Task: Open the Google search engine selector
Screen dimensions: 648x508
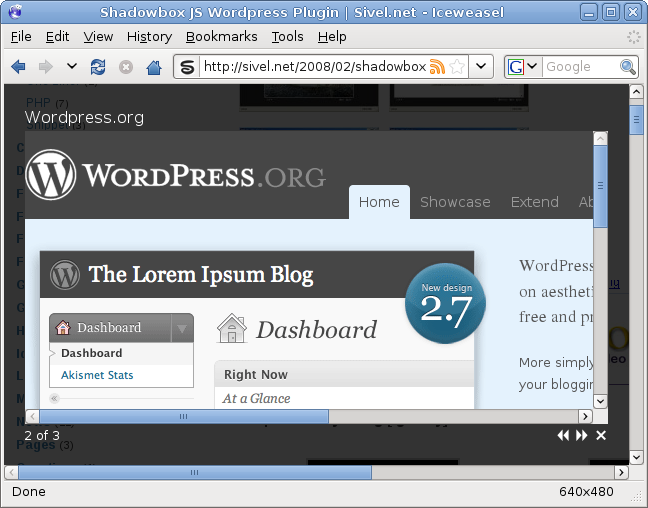Action: click(523, 67)
